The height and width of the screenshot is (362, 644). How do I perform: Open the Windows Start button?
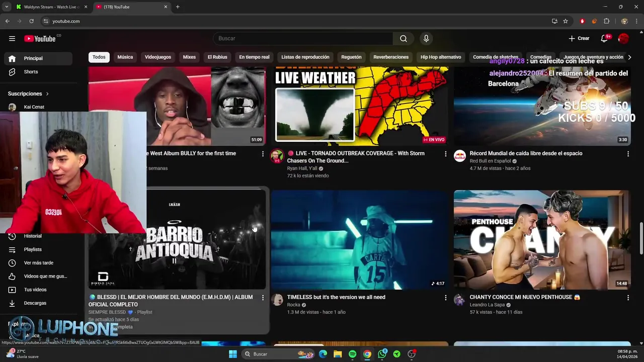click(x=233, y=354)
